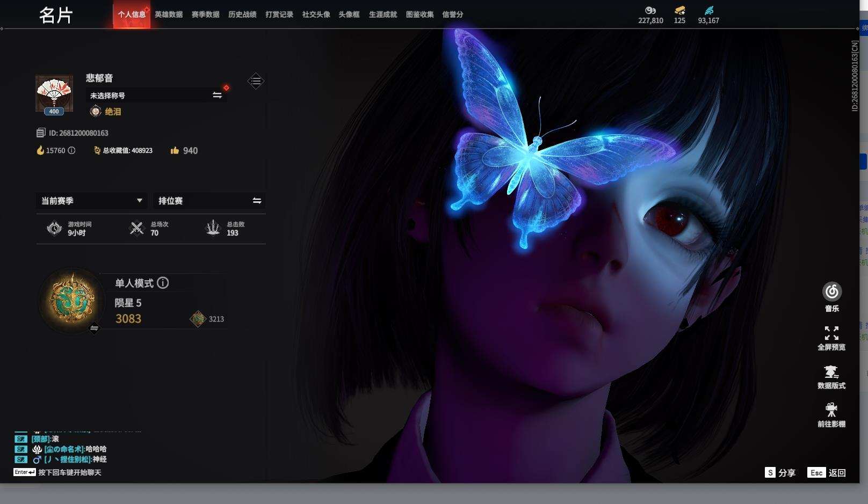Viewport: 868px width, 504px height.
Task: Select the 打赏记录 tab
Action: pos(279,14)
